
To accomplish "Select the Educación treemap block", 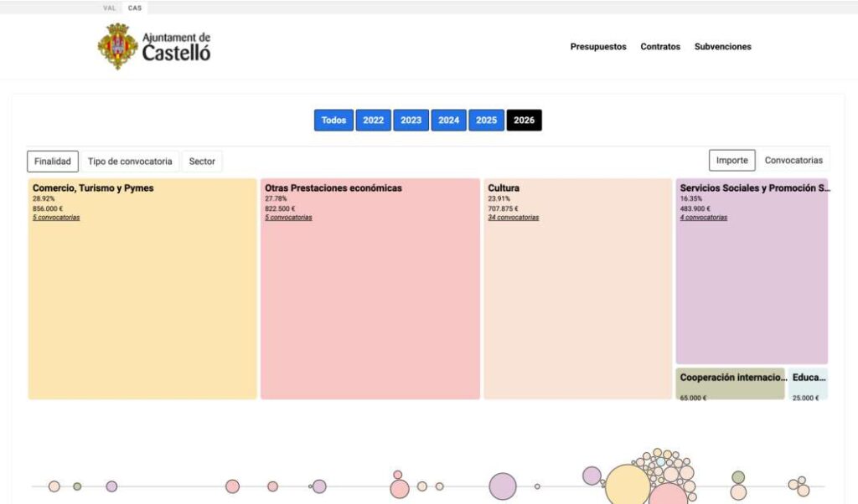I will tap(809, 383).
